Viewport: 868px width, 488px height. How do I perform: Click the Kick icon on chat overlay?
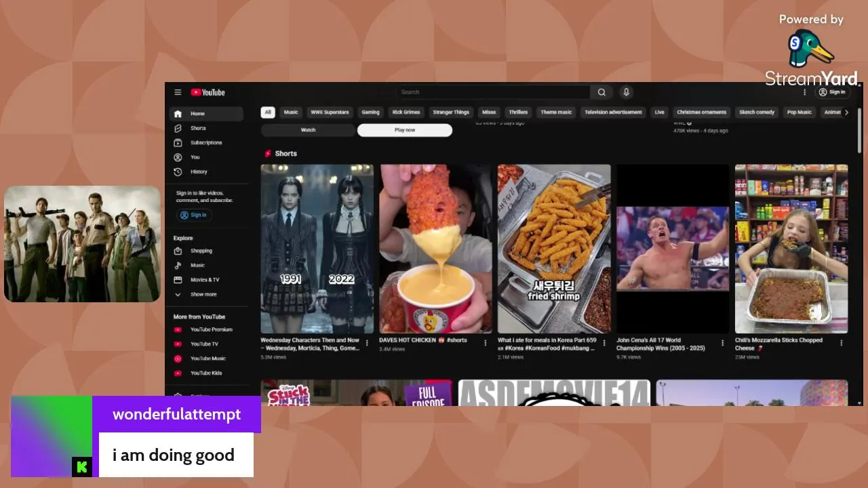81,466
